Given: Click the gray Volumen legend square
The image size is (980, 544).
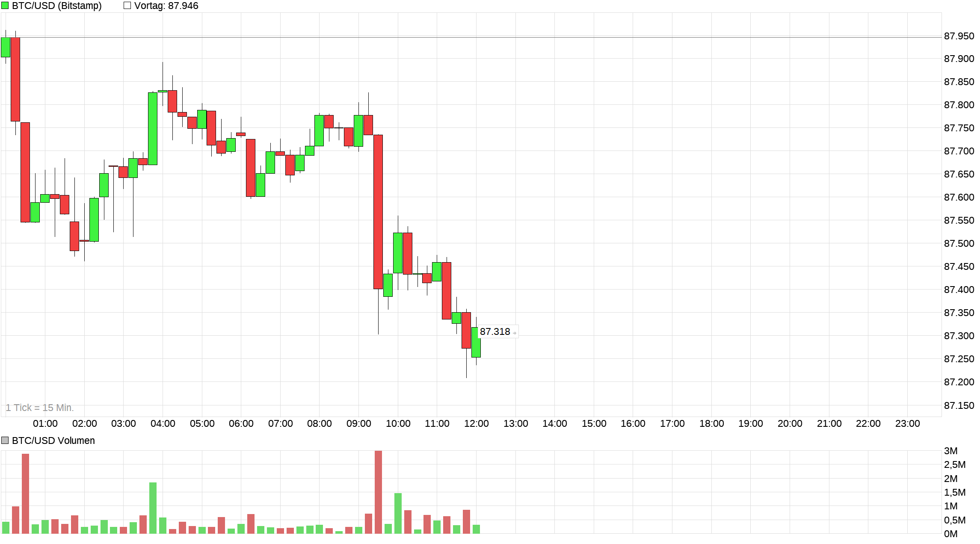Looking at the screenshot, I should 5,440.
